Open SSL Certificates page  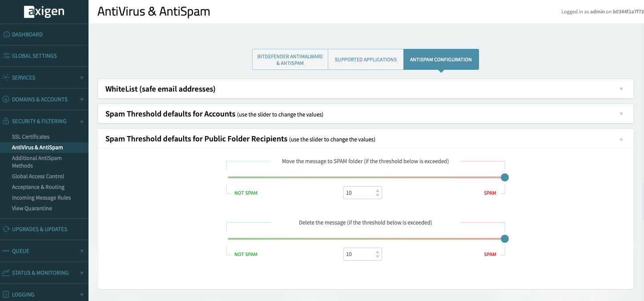(31, 137)
